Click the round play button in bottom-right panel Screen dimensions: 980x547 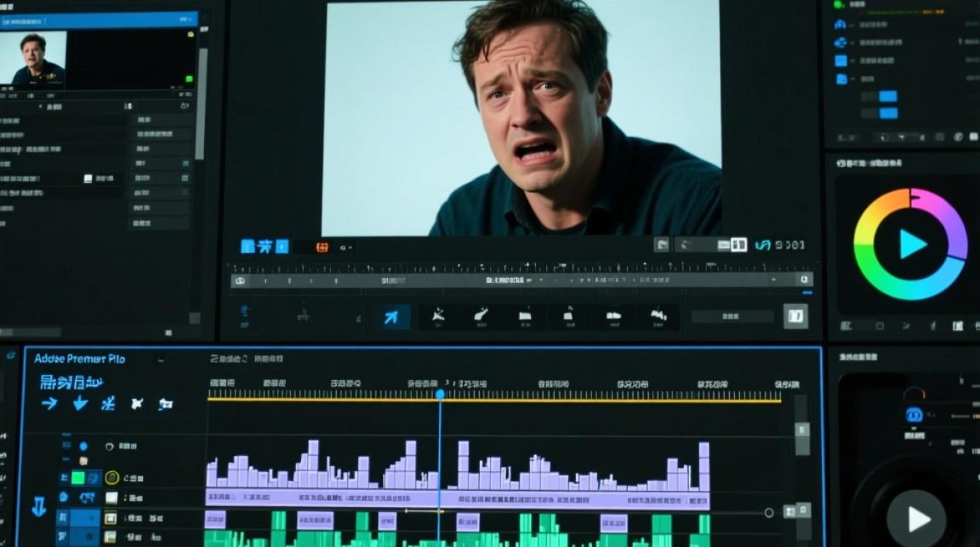pyautogui.click(x=917, y=519)
